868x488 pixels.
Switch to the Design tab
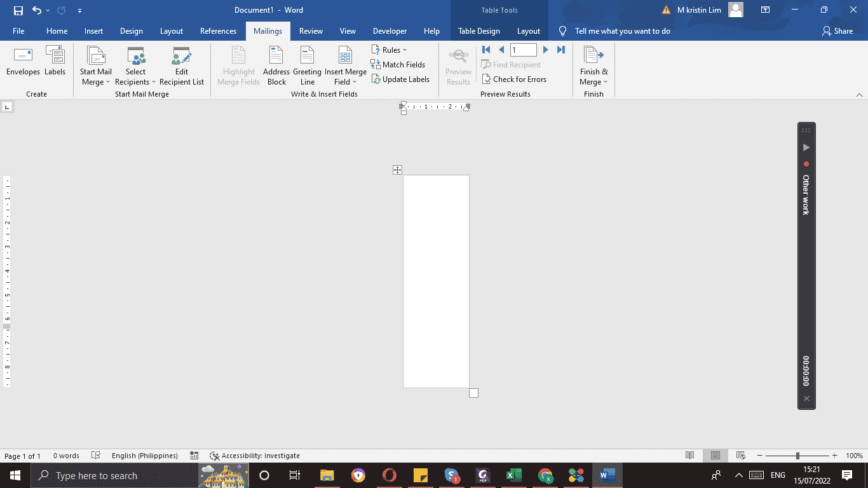click(x=132, y=31)
